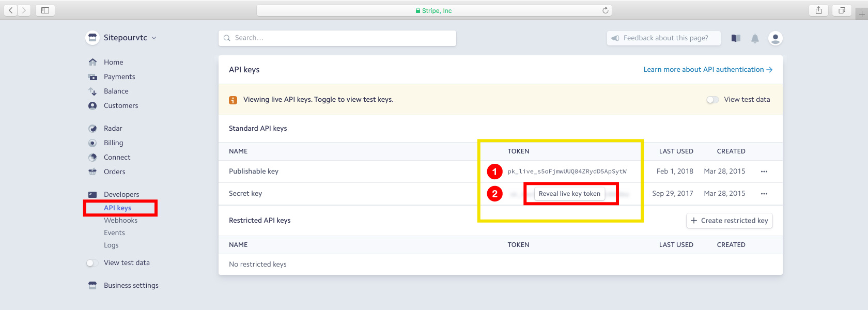Image resolution: width=868 pixels, height=310 pixels.
Task: Click the Sitepourvtc account logo icon
Action: point(92,38)
